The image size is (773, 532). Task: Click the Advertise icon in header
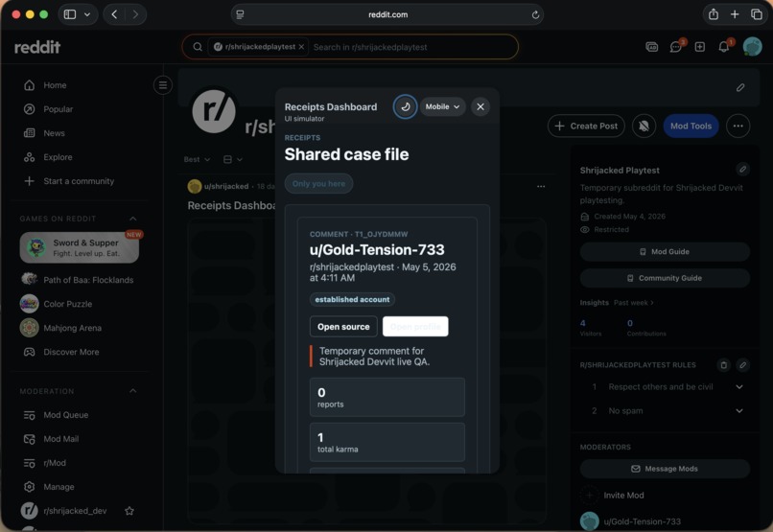pyautogui.click(x=652, y=47)
